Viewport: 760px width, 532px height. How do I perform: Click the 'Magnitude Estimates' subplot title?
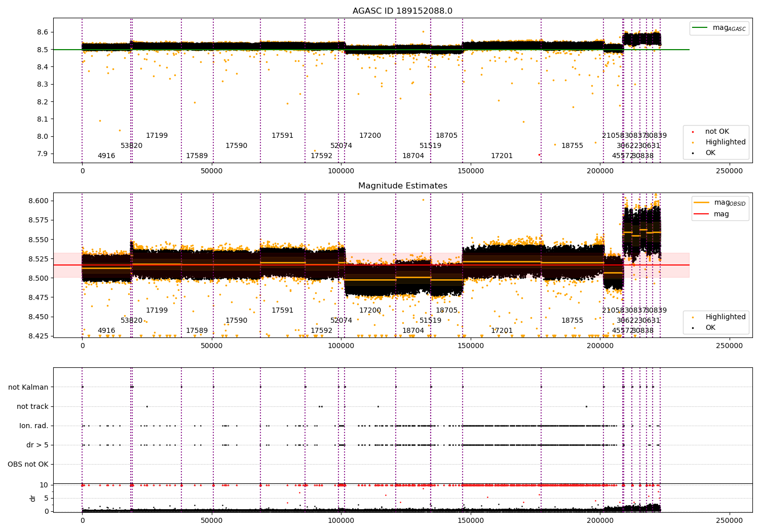pos(402,186)
